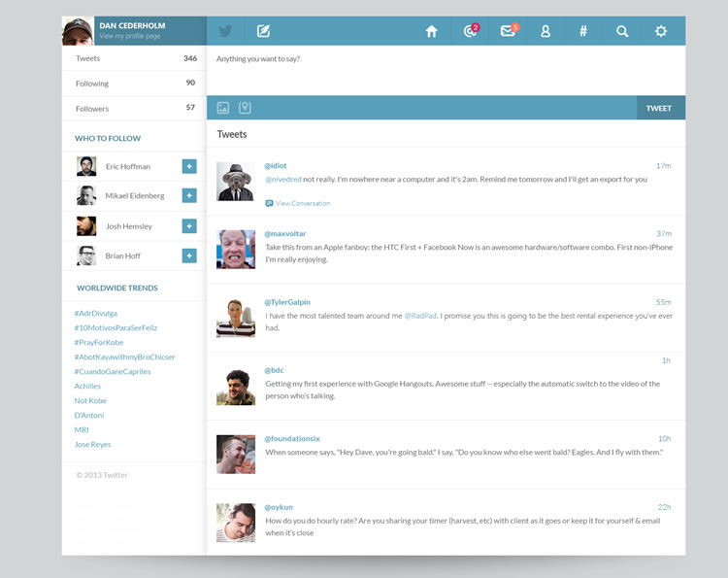The height and width of the screenshot is (578, 728).
Task: Open mentions notifications with red badge
Action: [x=471, y=31]
